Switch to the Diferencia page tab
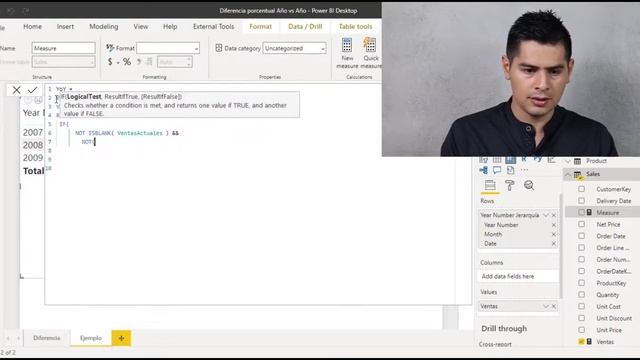 pos(47,338)
